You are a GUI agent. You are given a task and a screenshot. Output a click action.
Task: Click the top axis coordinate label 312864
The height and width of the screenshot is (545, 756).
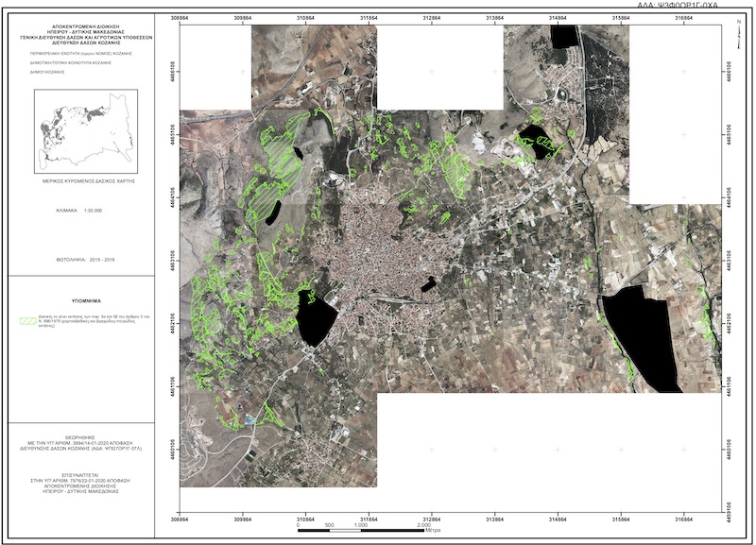tap(429, 17)
